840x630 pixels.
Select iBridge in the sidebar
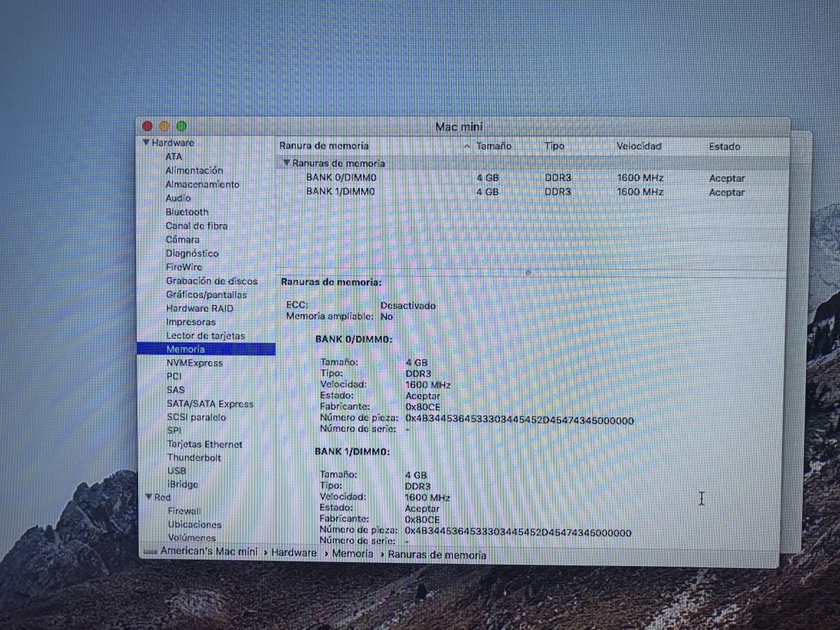[x=183, y=484]
